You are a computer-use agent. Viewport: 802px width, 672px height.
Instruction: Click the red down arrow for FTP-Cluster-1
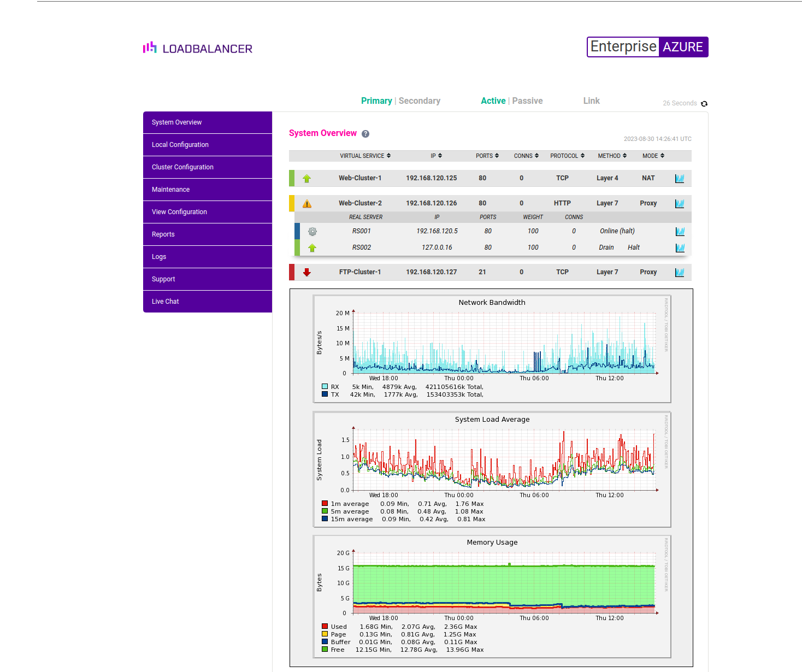(x=307, y=272)
